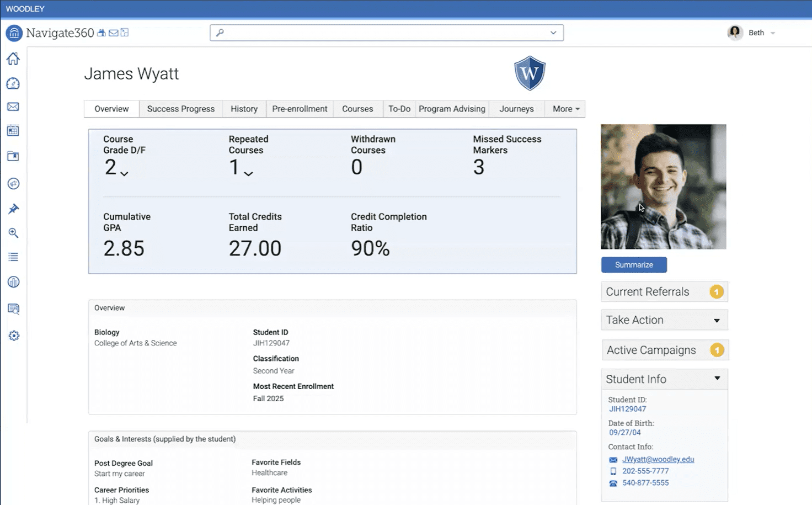Select the dashboard speedometer icon

(13, 83)
